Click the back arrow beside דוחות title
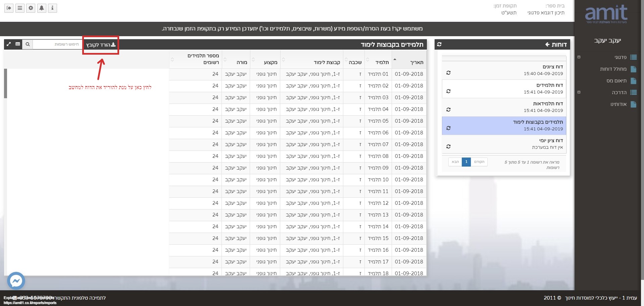644x306 pixels. (547, 45)
